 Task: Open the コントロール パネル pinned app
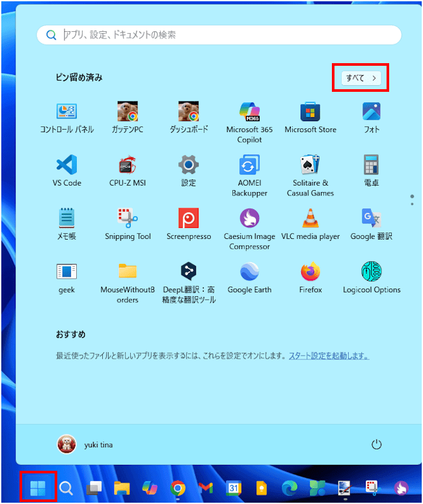point(66,118)
